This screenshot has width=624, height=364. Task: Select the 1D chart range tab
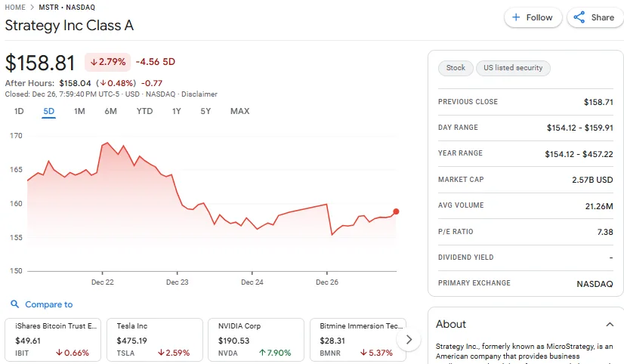tap(19, 111)
